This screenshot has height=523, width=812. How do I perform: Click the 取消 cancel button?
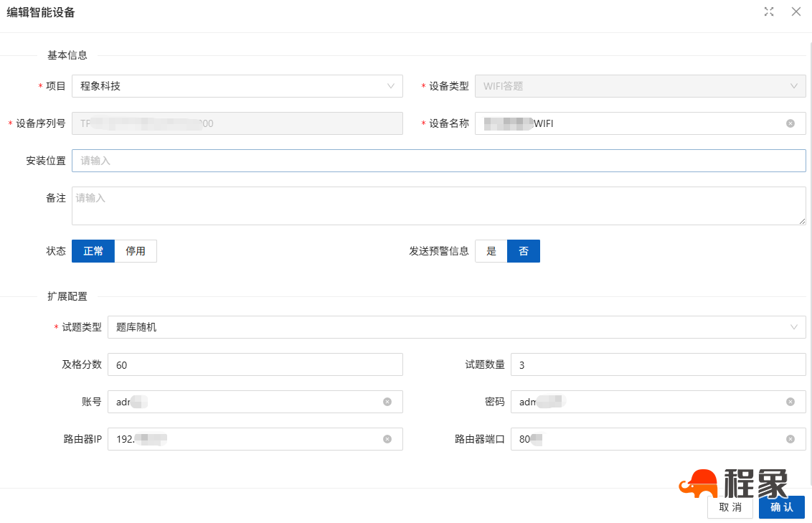pyautogui.click(x=730, y=506)
